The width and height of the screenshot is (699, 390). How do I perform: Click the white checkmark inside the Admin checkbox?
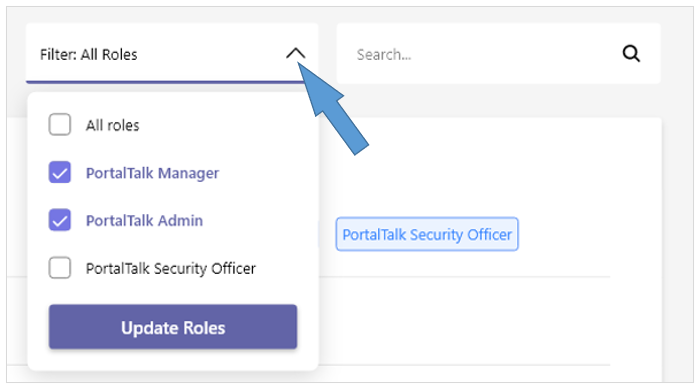60,221
